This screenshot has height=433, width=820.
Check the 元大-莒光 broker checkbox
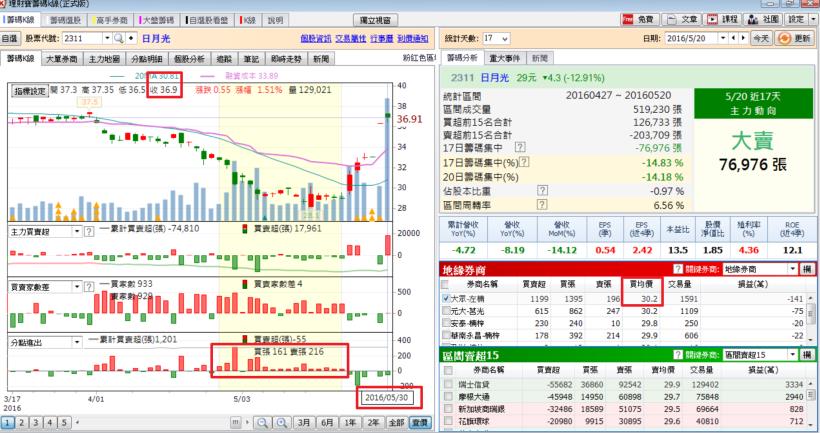(x=446, y=311)
